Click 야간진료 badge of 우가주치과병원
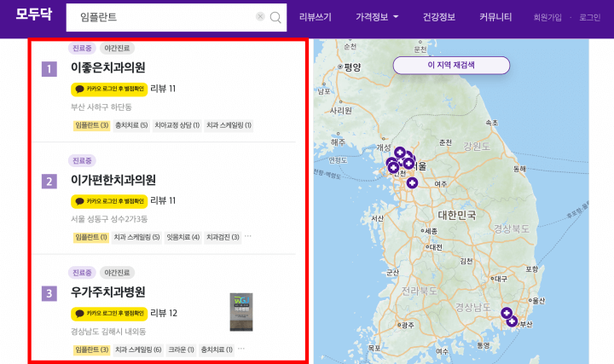This screenshot has width=614, height=364. pyautogui.click(x=117, y=273)
